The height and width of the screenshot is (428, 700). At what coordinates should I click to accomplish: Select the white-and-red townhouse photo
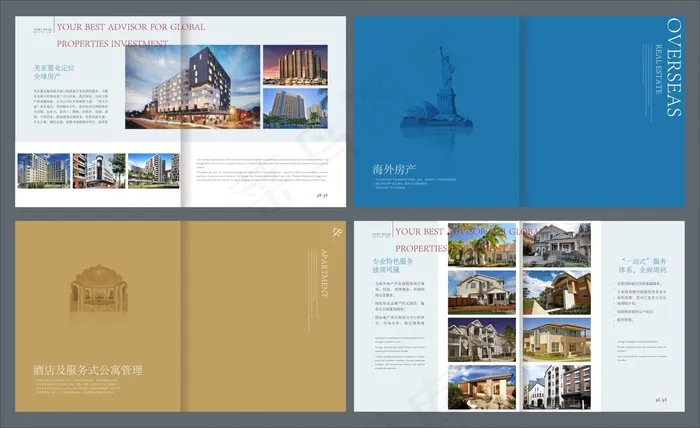pyautogui.click(x=557, y=387)
